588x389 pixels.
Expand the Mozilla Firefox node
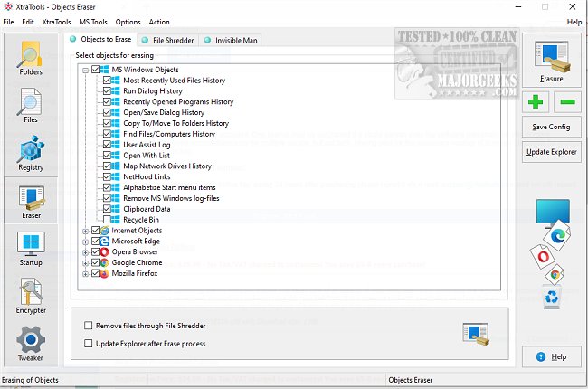coord(86,274)
